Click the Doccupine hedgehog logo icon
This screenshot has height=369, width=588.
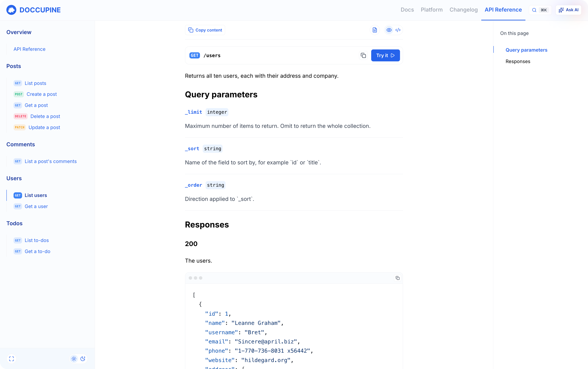(x=11, y=10)
